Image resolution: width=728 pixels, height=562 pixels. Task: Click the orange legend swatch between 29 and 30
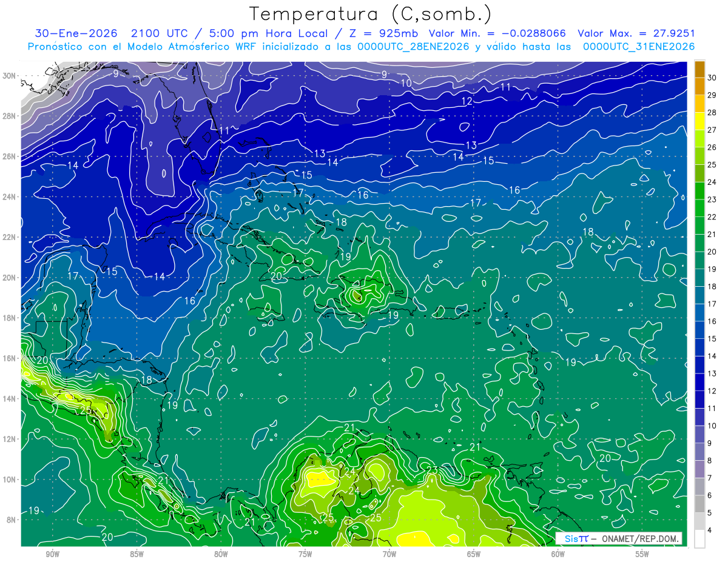pos(699,86)
